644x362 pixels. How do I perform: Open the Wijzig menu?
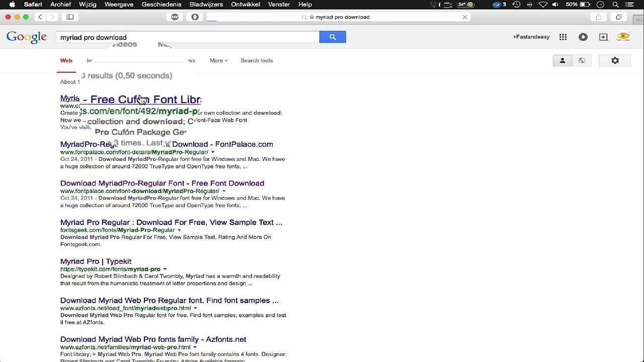tap(88, 5)
